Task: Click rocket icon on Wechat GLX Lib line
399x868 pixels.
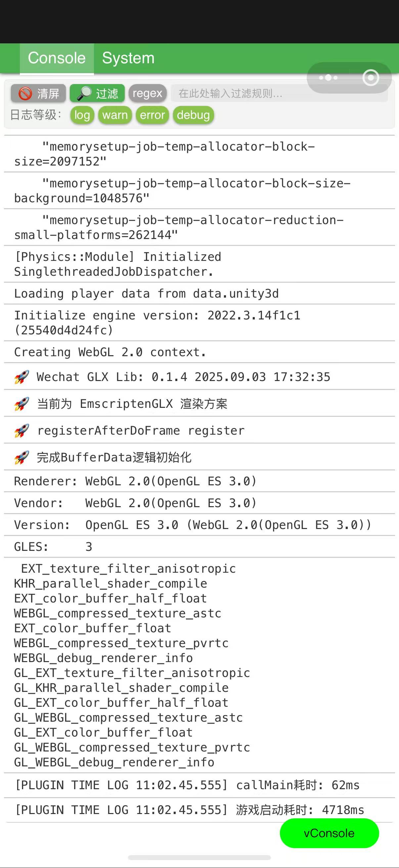Action: 22,377
